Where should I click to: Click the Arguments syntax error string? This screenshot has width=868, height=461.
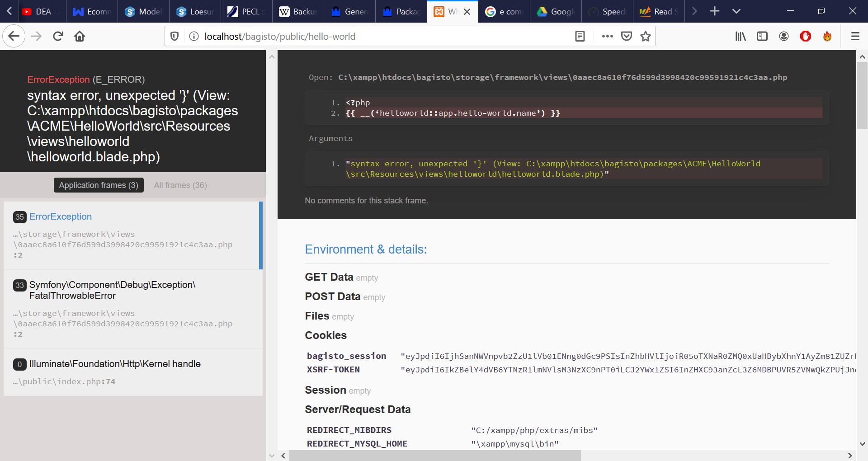click(x=584, y=169)
